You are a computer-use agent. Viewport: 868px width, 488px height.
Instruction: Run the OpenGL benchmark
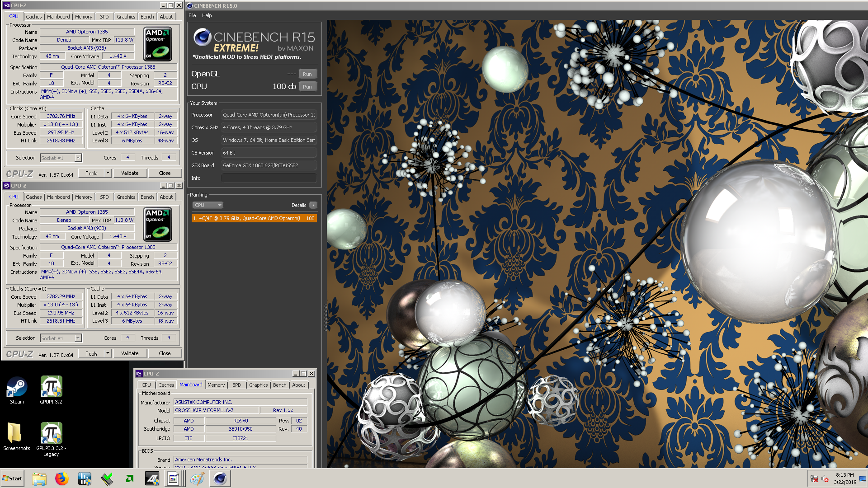pyautogui.click(x=307, y=74)
